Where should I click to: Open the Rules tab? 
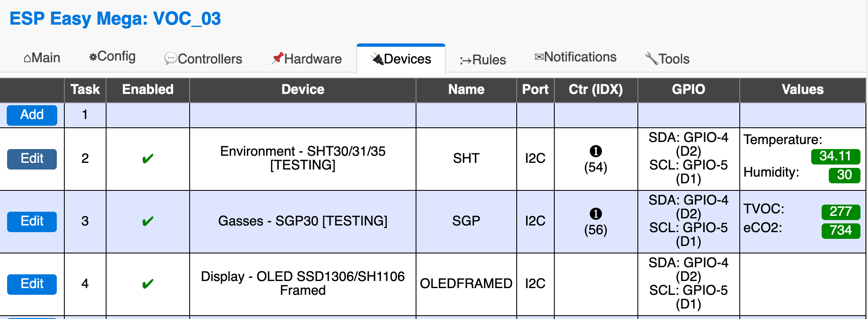483,60
